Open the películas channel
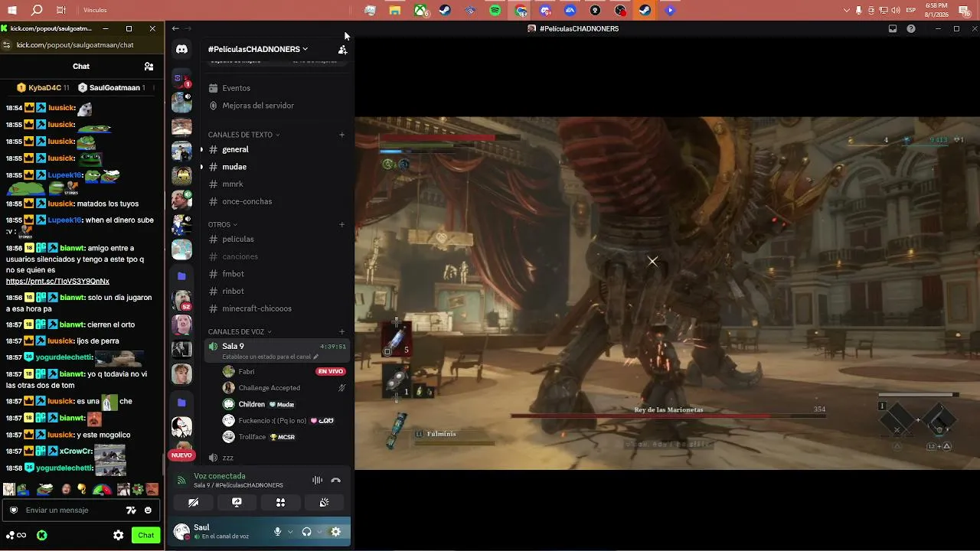980x551 pixels. tap(277, 240)
